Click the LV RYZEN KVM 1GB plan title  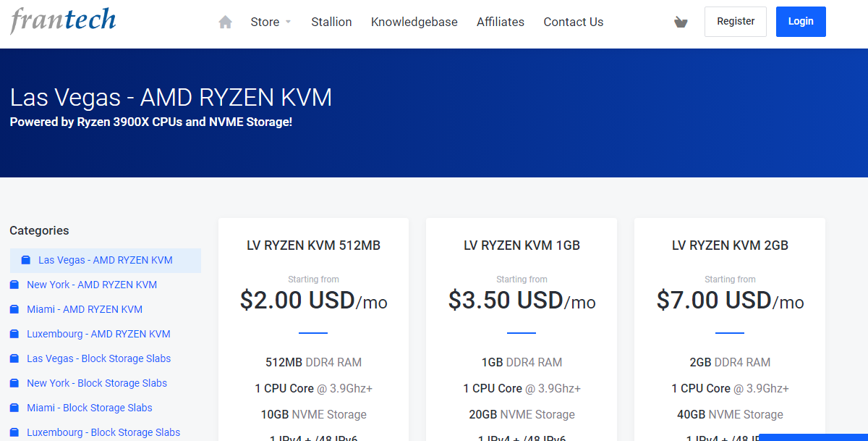(522, 245)
